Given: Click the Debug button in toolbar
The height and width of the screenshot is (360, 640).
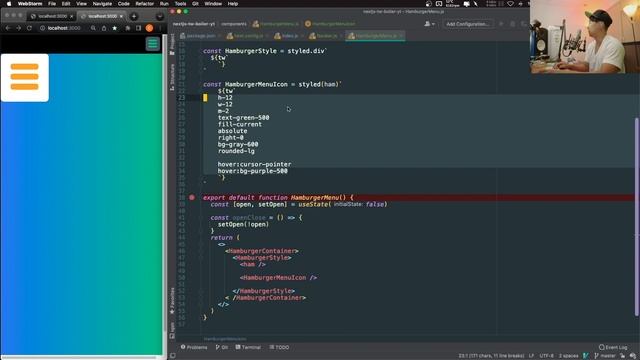Looking at the screenshot, I should point(513,24).
